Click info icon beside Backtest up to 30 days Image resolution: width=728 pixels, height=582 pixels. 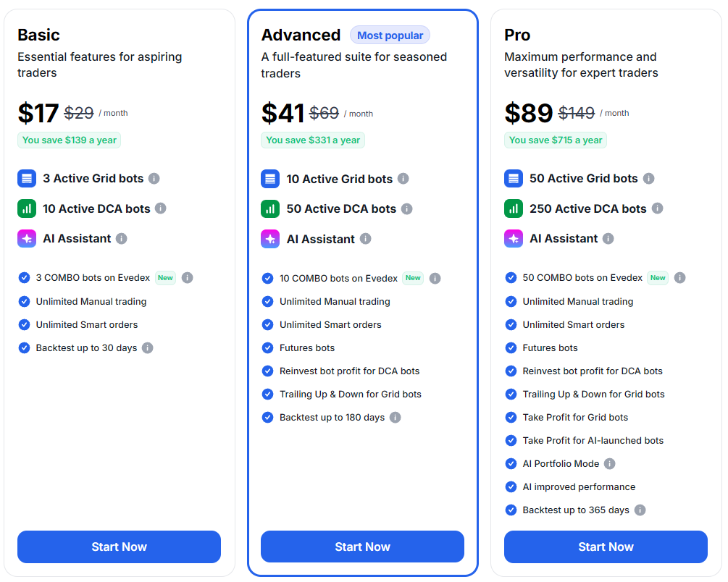[x=148, y=348]
